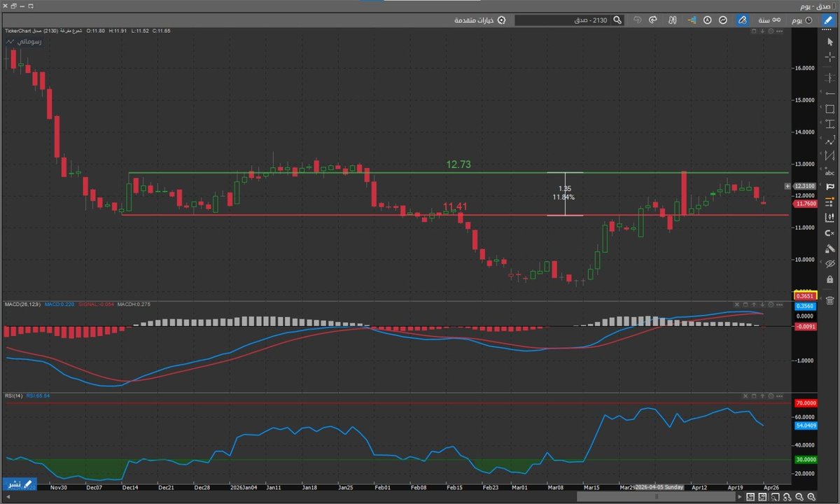Select the zigzag channel pattern tool
Viewport: 840px width, 504px height.
[x=829, y=155]
